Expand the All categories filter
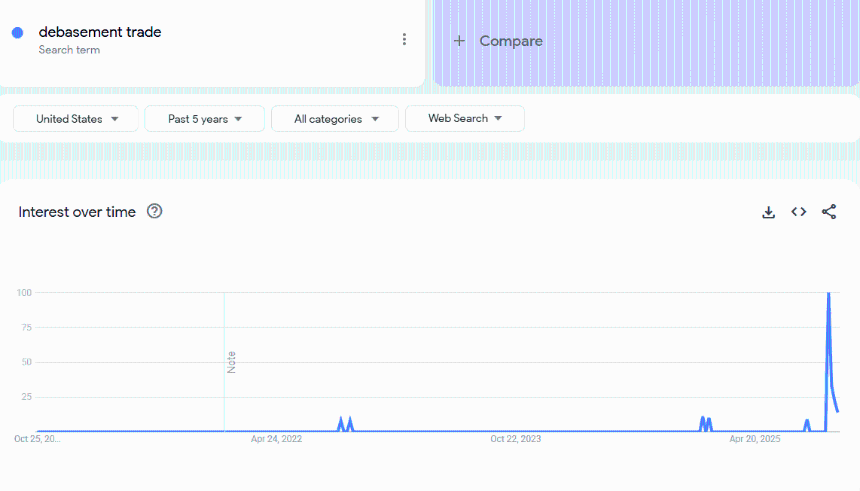Screen dimensions: 860x491 coord(335,119)
